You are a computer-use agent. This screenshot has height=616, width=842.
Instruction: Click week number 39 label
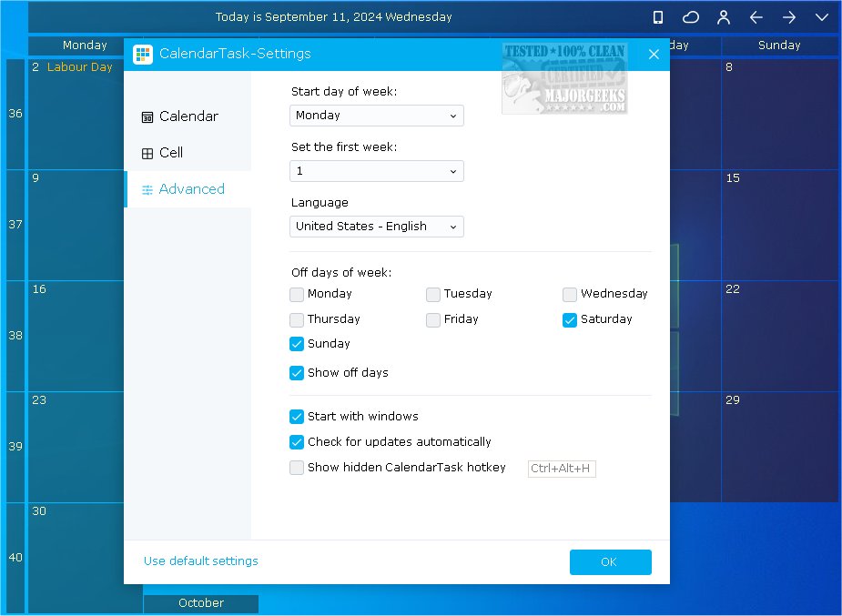15,447
